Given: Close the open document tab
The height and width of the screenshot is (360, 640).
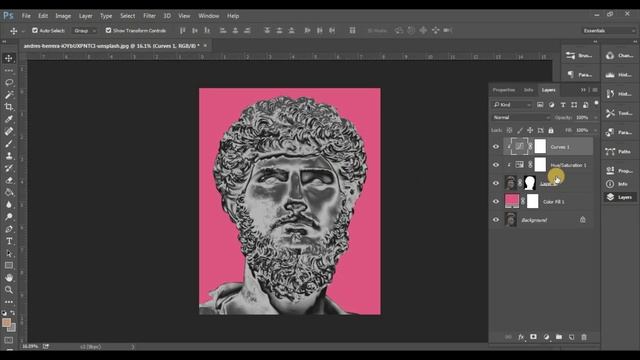Looking at the screenshot, I should pos(205,46).
